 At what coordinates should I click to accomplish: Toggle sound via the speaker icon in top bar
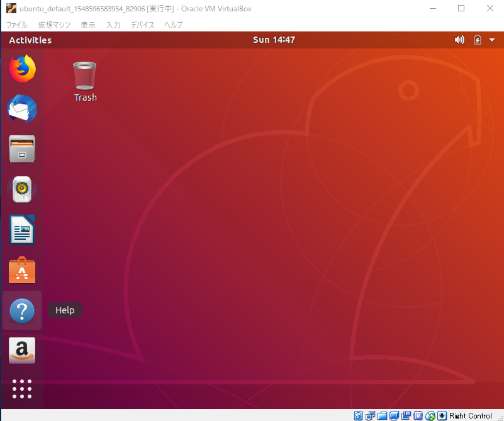pyautogui.click(x=459, y=39)
